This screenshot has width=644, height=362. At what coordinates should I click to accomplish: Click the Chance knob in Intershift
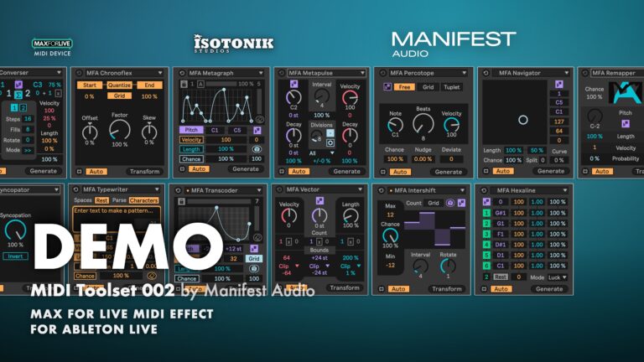390,235
